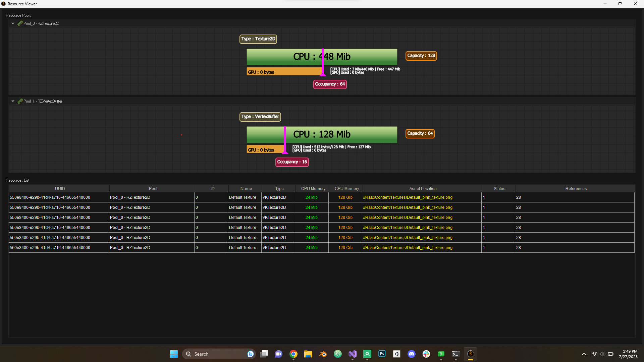Click the Razix engine taskbar icon
The image size is (644, 362).
470,354
